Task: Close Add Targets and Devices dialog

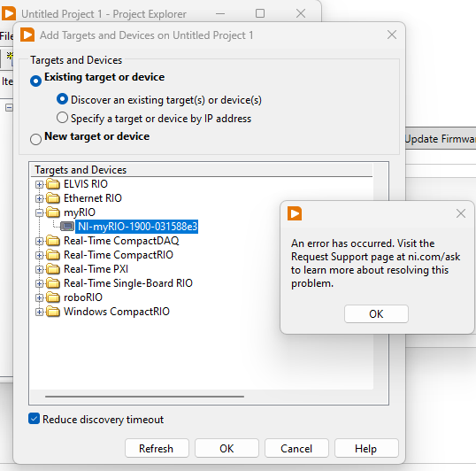Action: click(392, 35)
